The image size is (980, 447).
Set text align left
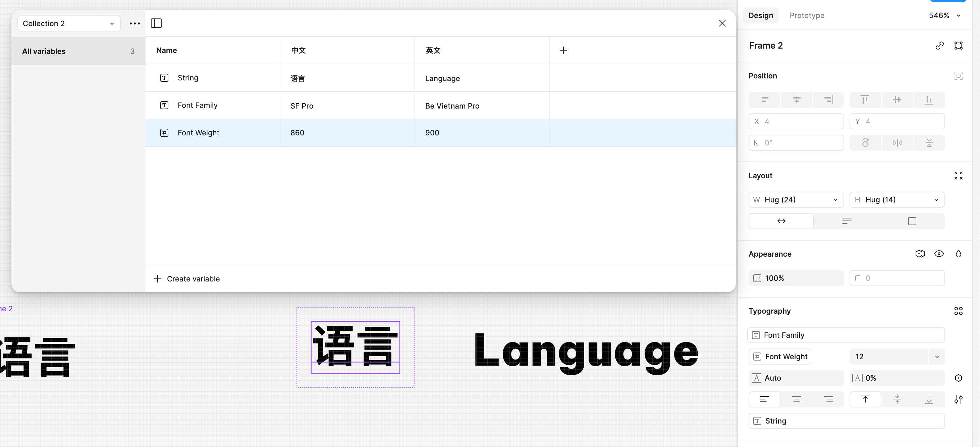click(x=764, y=399)
